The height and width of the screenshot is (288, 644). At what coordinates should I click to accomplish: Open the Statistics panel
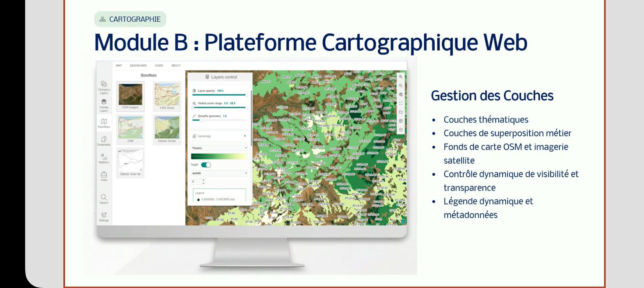pos(104,158)
